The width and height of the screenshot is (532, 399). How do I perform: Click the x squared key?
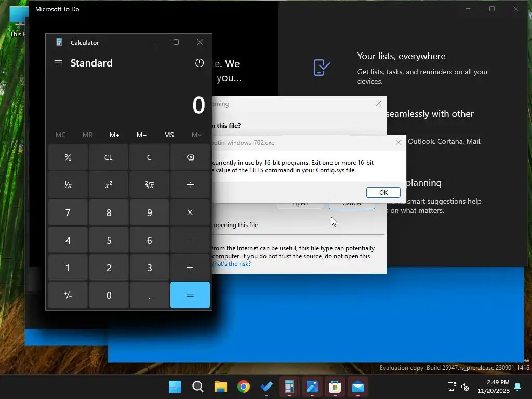click(x=109, y=185)
